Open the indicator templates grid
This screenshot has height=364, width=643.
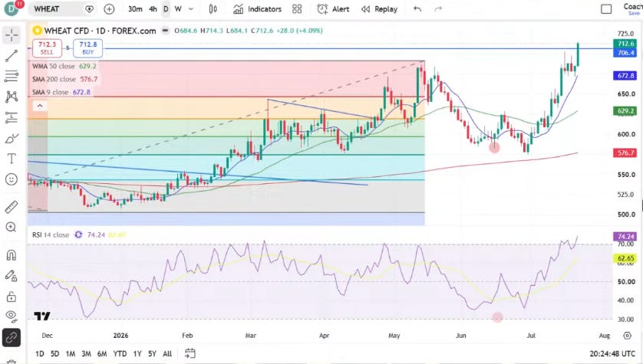(297, 9)
